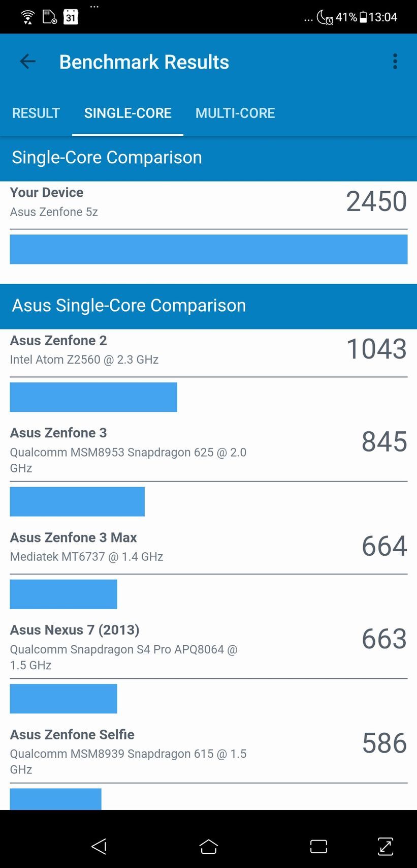The image size is (417, 868).
Task: Click the battery icon showing 41%
Action: point(364,17)
